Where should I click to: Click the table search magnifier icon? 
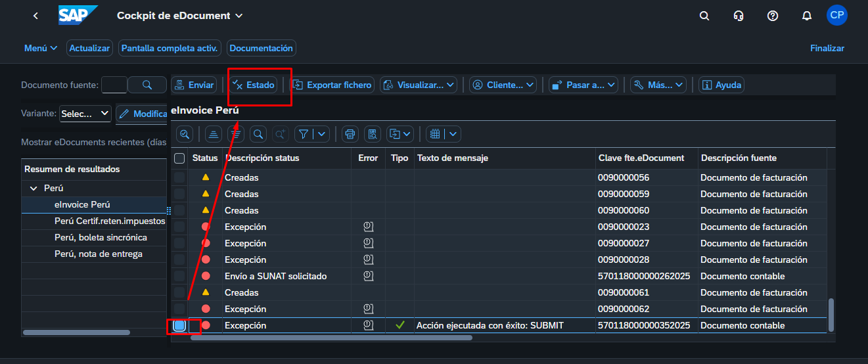coord(258,134)
